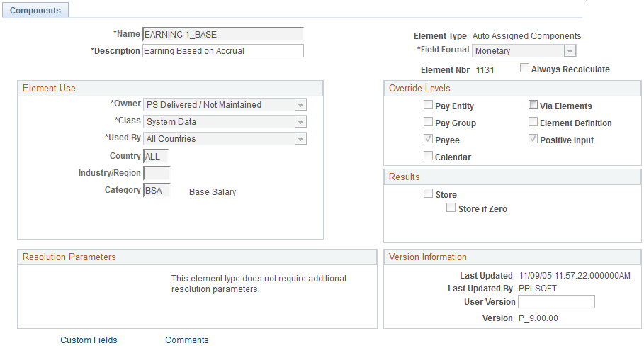This screenshot has height=346, width=644.
Task: Check the Via Elements option
Action: click(533, 105)
